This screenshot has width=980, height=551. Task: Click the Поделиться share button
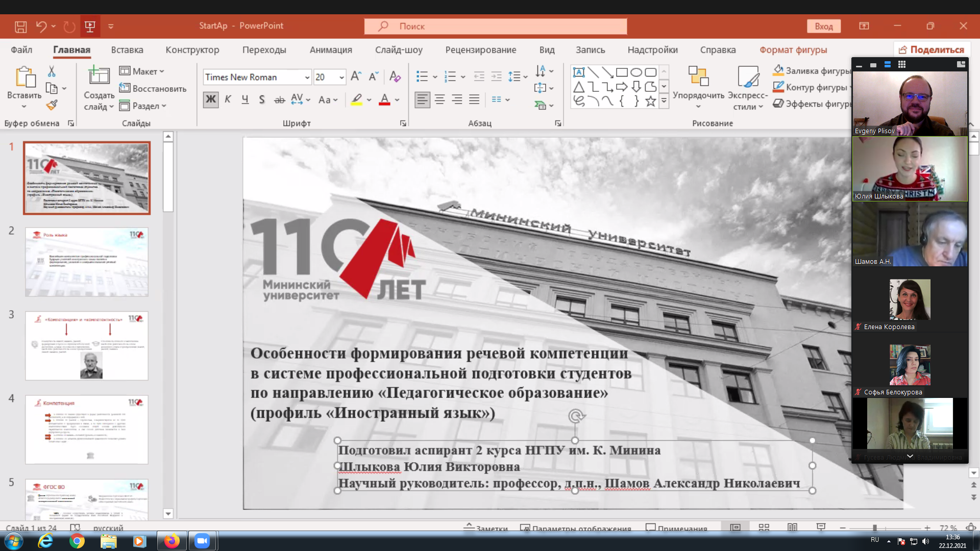[932, 49]
